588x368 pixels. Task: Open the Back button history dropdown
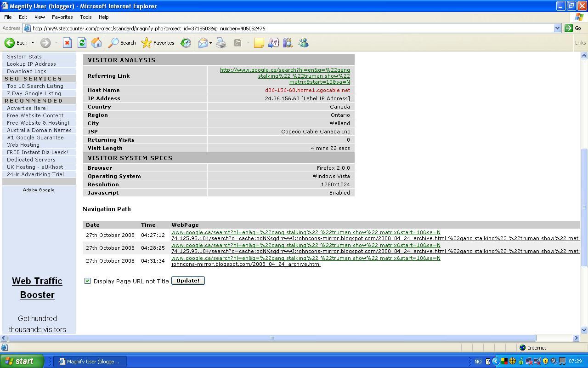33,43
